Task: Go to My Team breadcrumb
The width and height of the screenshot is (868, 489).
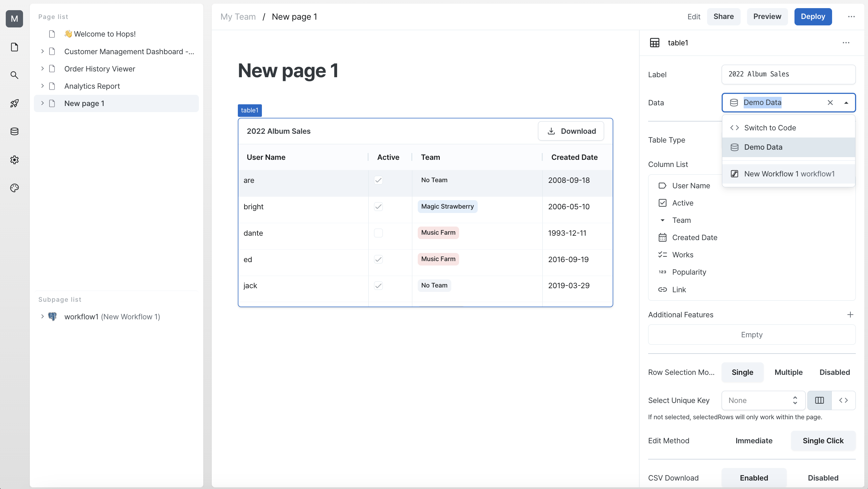Action: 238,17
